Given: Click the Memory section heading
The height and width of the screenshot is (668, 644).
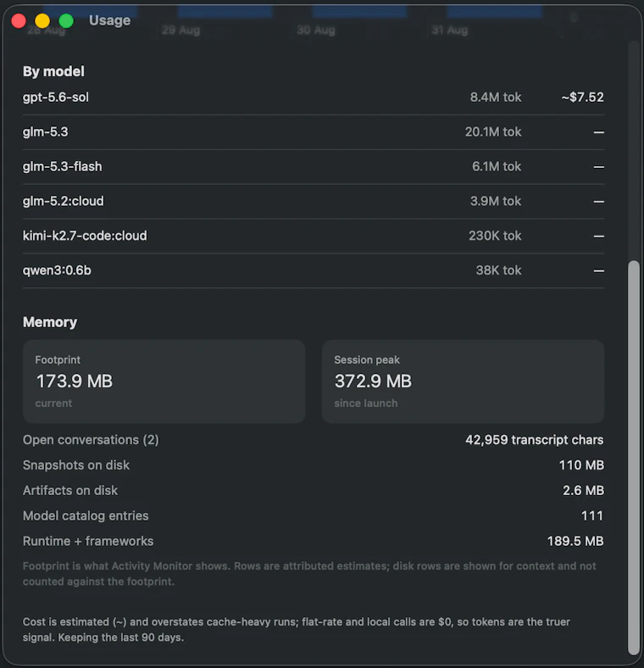Looking at the screenshot, I should pos(50,322).
